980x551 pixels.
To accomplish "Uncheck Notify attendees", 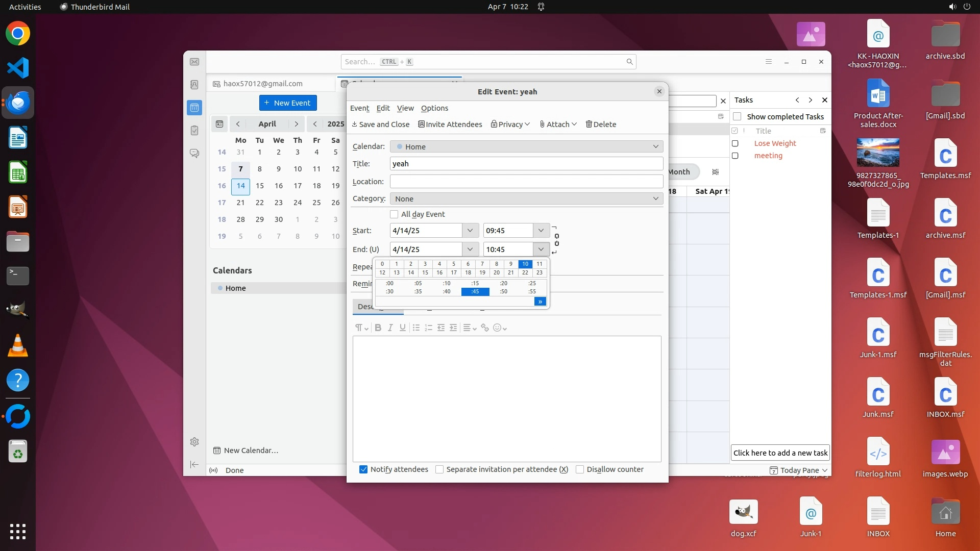I will pyautogui.click(x=363, y=469).
